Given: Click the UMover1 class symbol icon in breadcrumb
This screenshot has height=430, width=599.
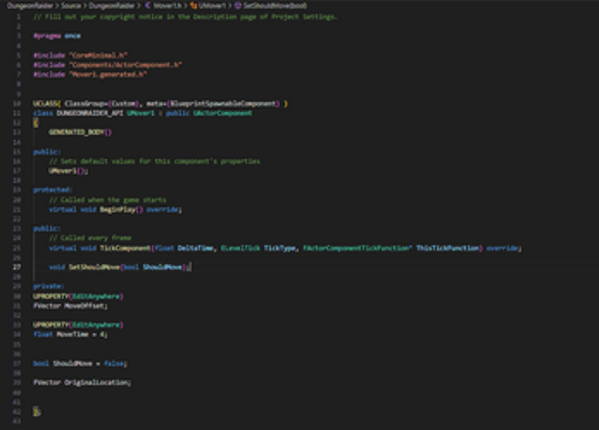Looking at the screenshot, I should click(x=194, y=5).
